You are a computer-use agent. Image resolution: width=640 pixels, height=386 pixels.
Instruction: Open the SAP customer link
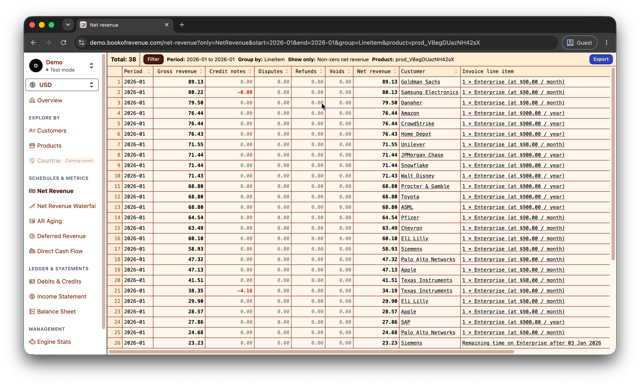coord(405,322)
